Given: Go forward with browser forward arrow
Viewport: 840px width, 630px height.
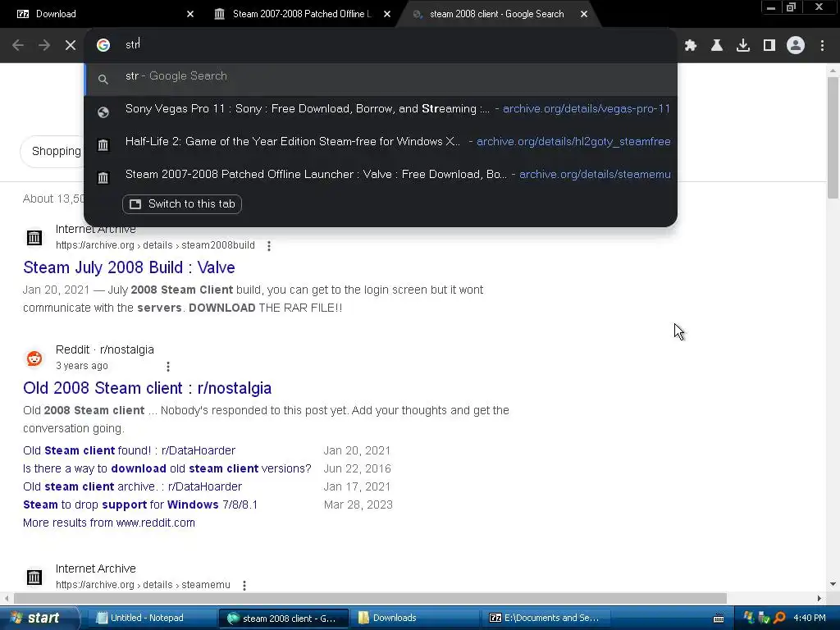Looking at the screenshot, I should pyautogui.click(x=44, y=46).
